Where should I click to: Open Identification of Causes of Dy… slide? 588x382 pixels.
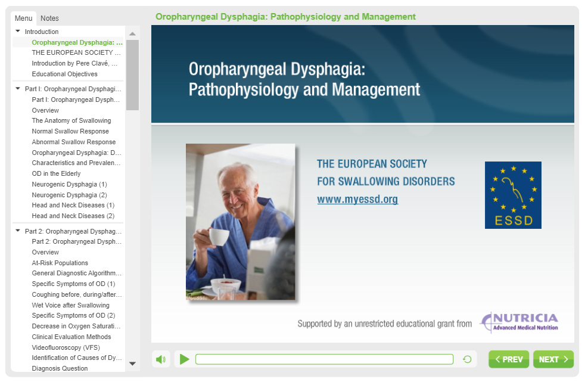(77, 358)
